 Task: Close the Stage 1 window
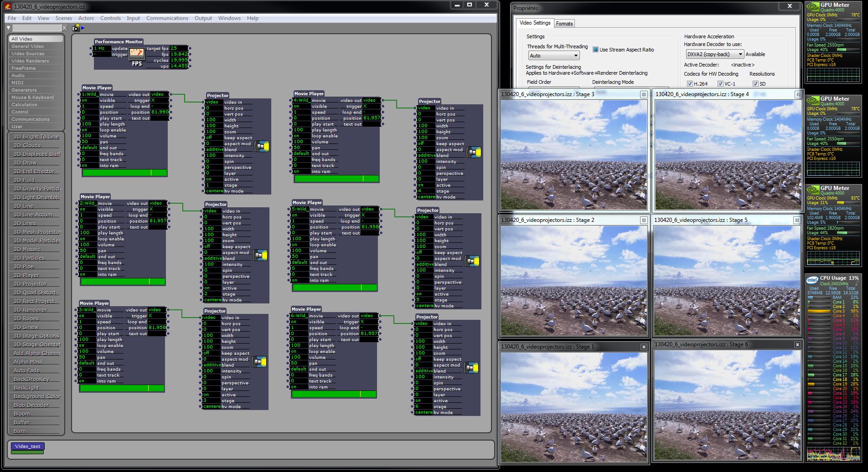coord(644,347)
